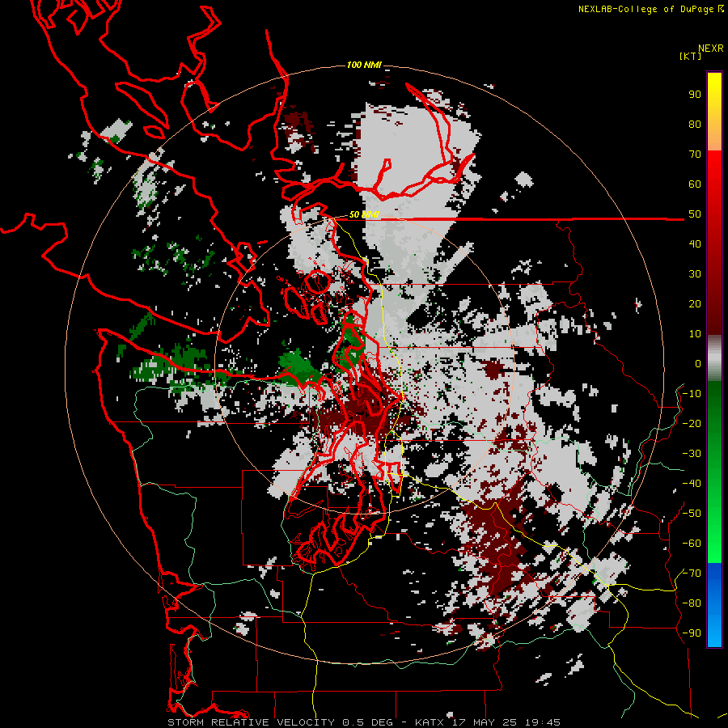
Task: Click the 60 value on the velocity scale
Action: pyautogui.click(x=695, y=184)
